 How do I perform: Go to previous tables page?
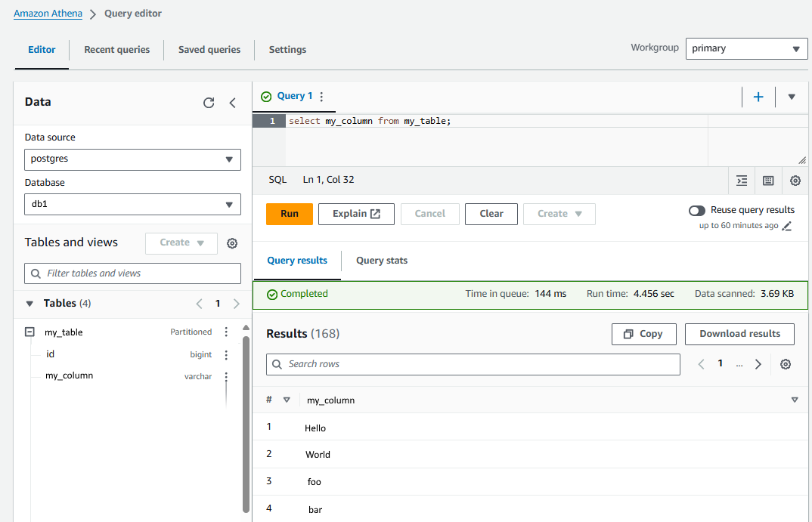pyautogui.click(x=200, y=304)
